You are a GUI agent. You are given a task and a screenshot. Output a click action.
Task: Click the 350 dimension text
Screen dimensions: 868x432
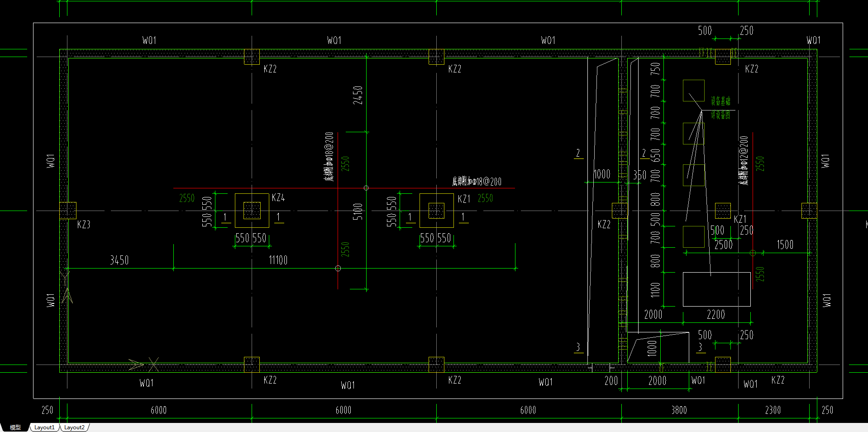pyautogui.click(x=639, y=175)
